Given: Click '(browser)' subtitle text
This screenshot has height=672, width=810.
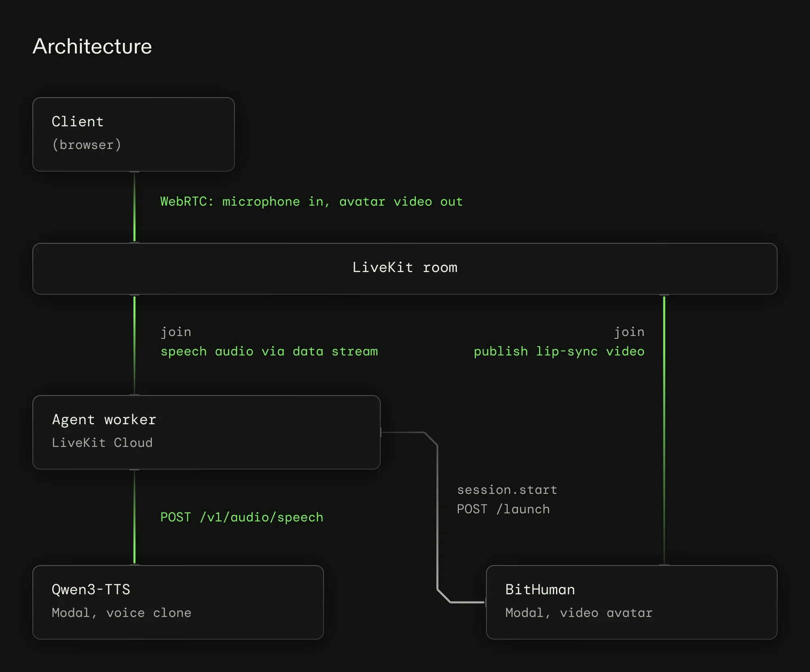Looking at the screenshot, I should 87,145.
